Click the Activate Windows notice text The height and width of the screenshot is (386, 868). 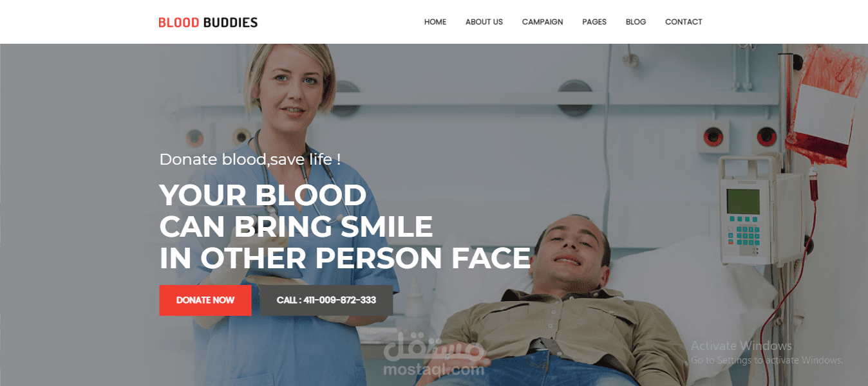pos(766,353)
